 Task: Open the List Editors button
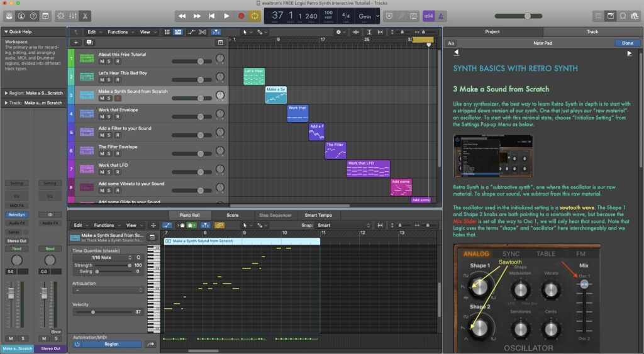coord(599,16)
